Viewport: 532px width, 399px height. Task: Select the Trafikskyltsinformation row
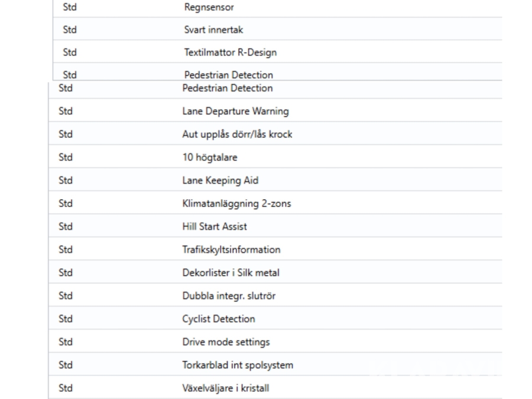pyautogui.click(x=231, y=249)
